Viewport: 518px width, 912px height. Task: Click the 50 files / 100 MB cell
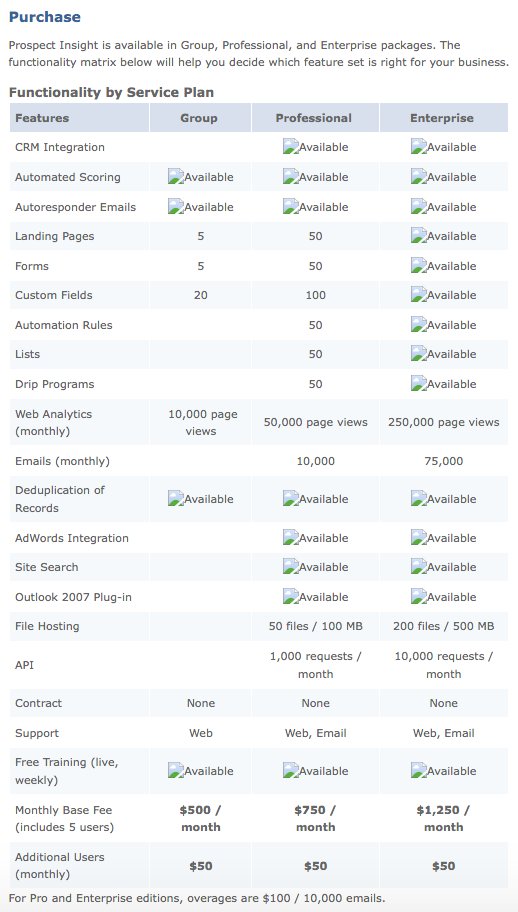click(x=316, y=626)
